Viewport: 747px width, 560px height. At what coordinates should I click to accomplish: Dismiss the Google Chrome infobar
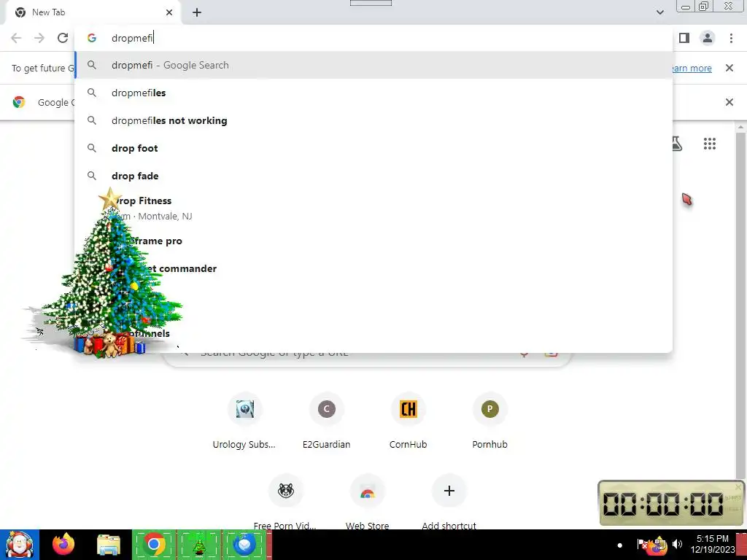tap(729, 102)
